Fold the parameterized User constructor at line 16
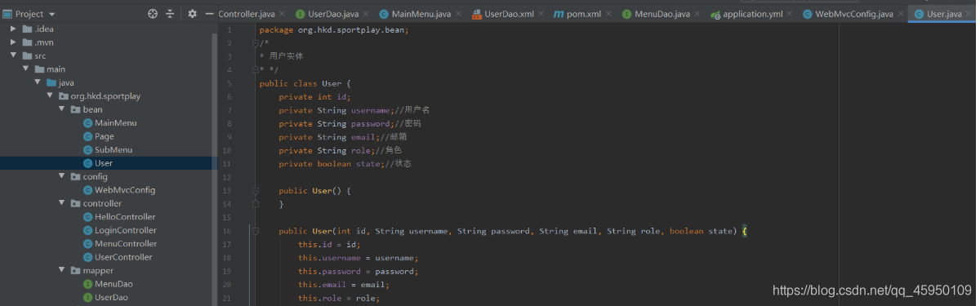Screen dimensions: 980x306 256,231
